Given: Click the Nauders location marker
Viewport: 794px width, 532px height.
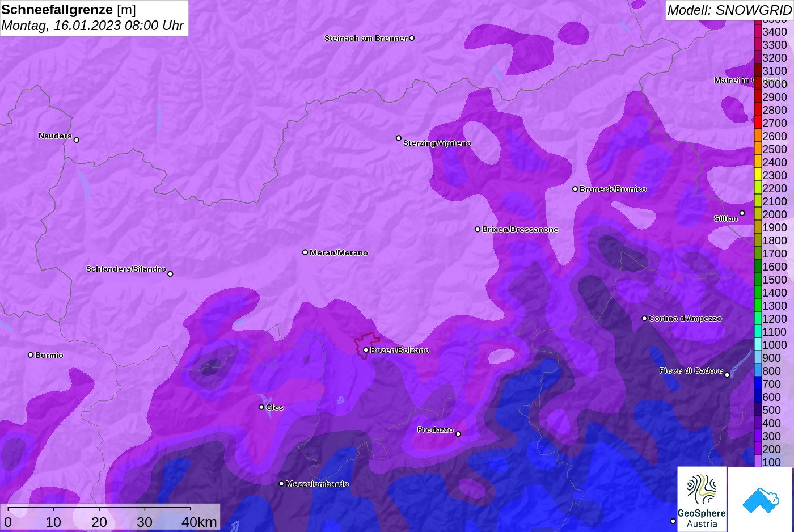Looking at the screenshot, I should point(77,140).
